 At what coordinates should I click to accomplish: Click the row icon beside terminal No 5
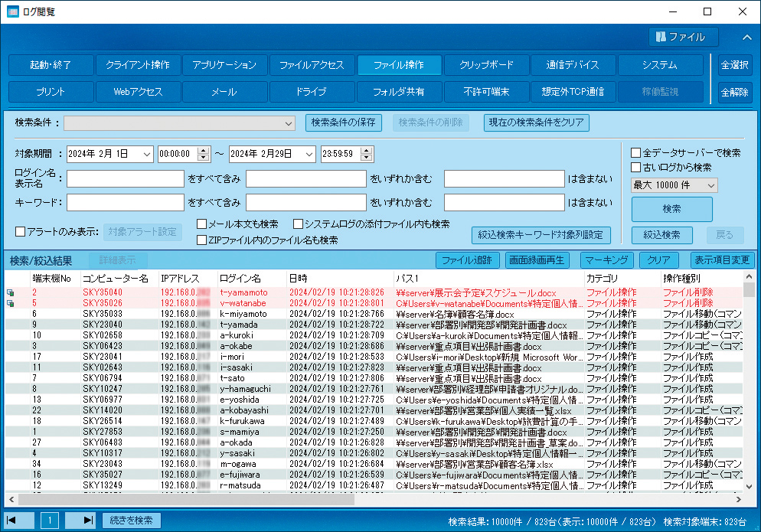10,303
